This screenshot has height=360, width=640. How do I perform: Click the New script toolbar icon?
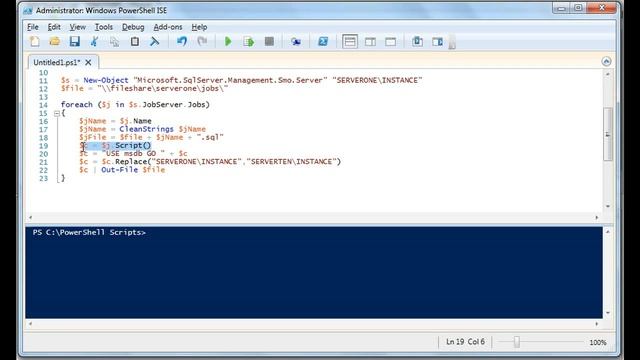(35, 42)
